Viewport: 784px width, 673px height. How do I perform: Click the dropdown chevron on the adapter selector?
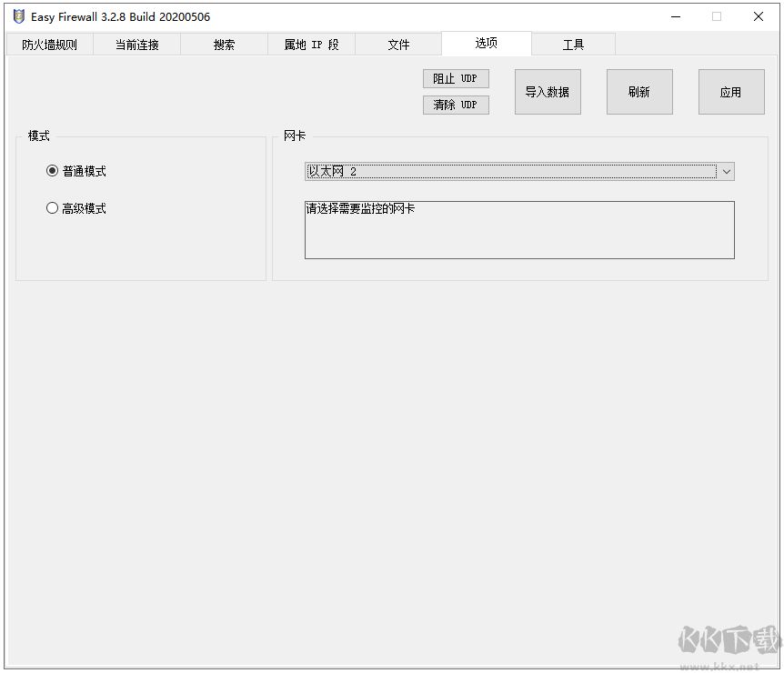tap(727, 171)
